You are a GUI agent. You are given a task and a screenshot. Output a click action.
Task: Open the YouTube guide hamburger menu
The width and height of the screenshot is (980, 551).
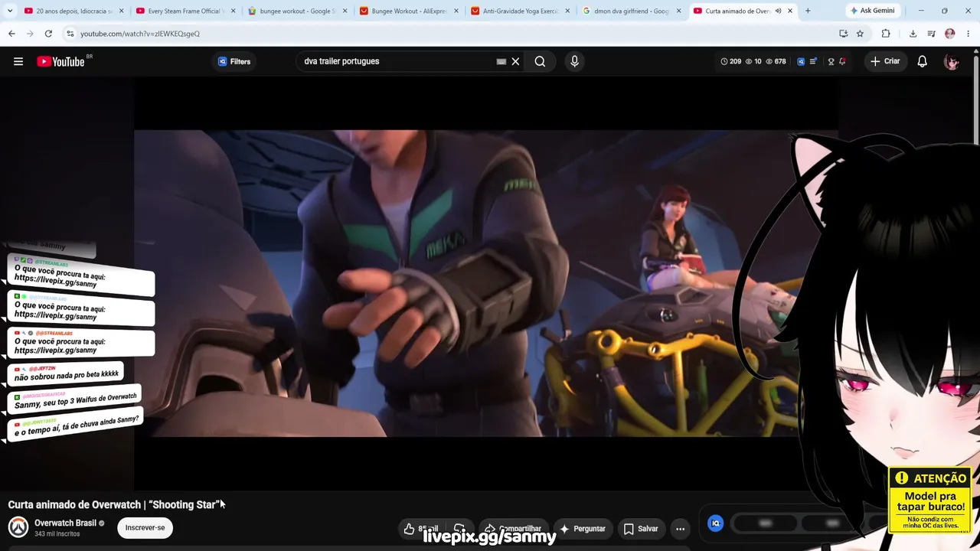pyautogui.click(x=18, y=61)
